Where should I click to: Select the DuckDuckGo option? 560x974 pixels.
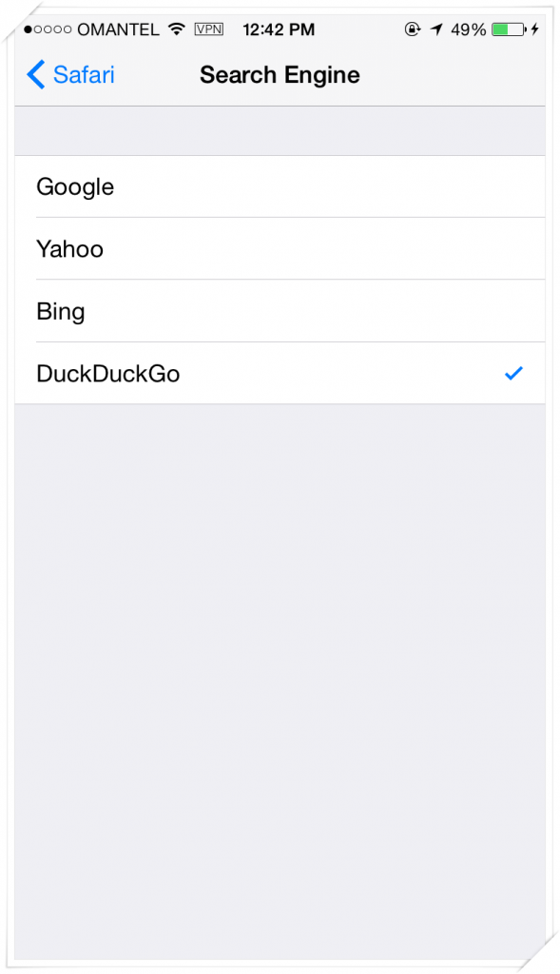[280, 373]
